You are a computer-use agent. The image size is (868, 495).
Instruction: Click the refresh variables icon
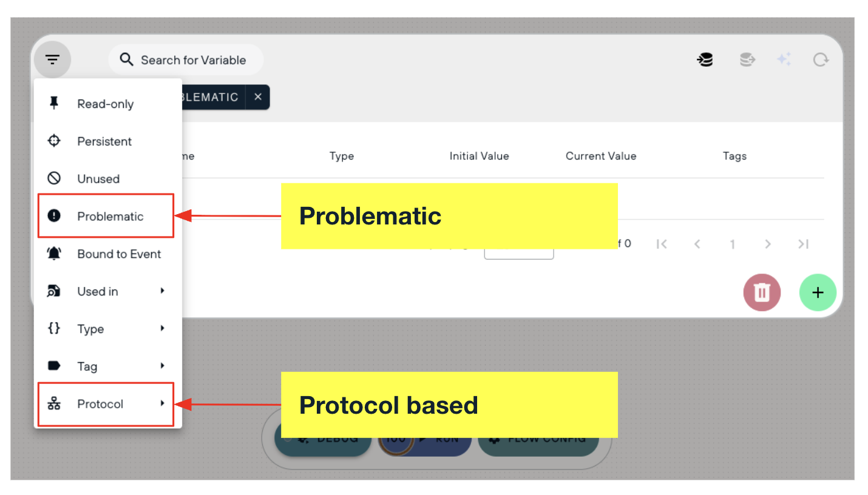(821, 59)
